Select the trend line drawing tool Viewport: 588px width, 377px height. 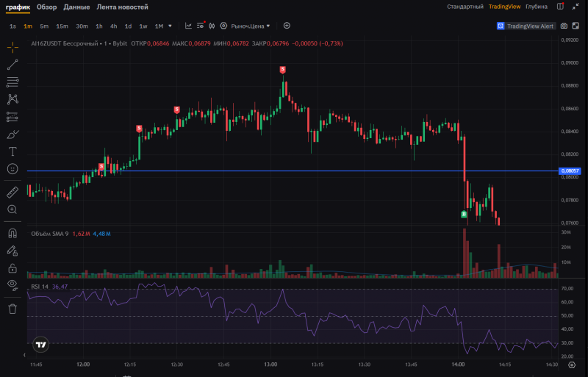coord(12,65)
